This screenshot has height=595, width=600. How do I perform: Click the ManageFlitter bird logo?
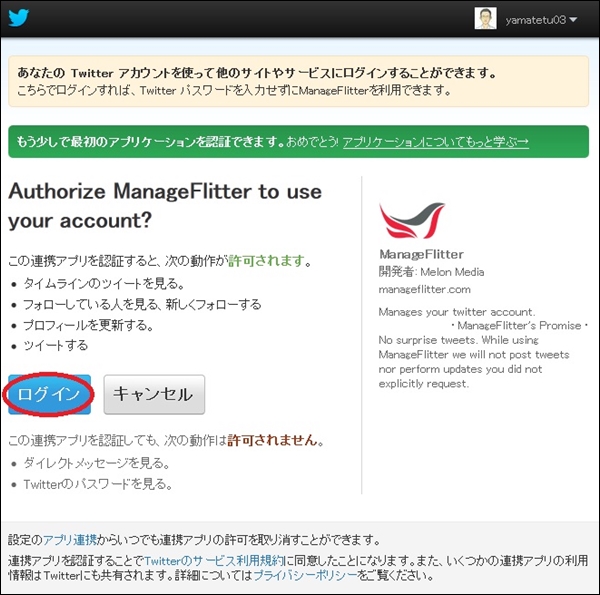[412, 220]
